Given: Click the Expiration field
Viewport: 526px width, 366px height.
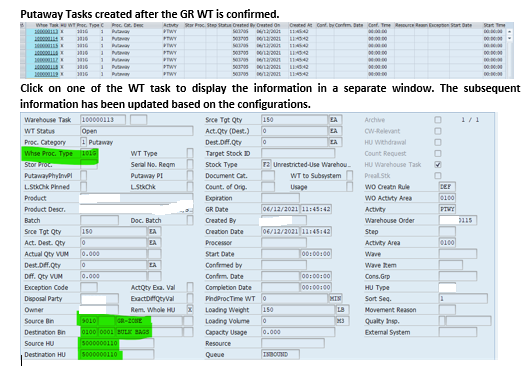Looking at the screenshot, I should pyautogui.click(x=280, y=198).
